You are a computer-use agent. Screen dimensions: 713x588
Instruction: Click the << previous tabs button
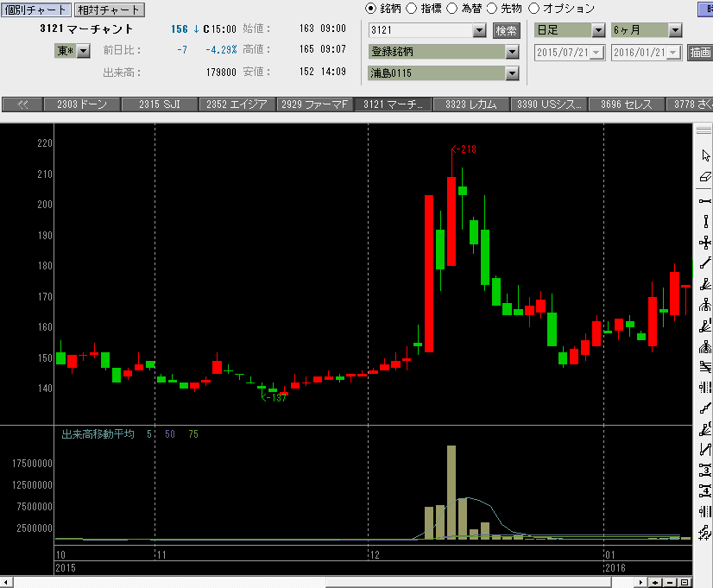(22, 104)
